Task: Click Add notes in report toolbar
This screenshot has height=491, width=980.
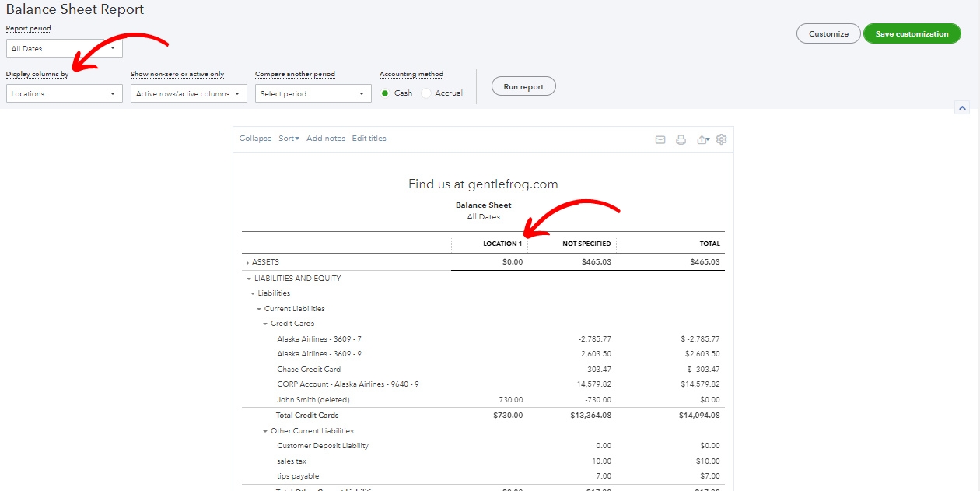Action: point(326,139)
